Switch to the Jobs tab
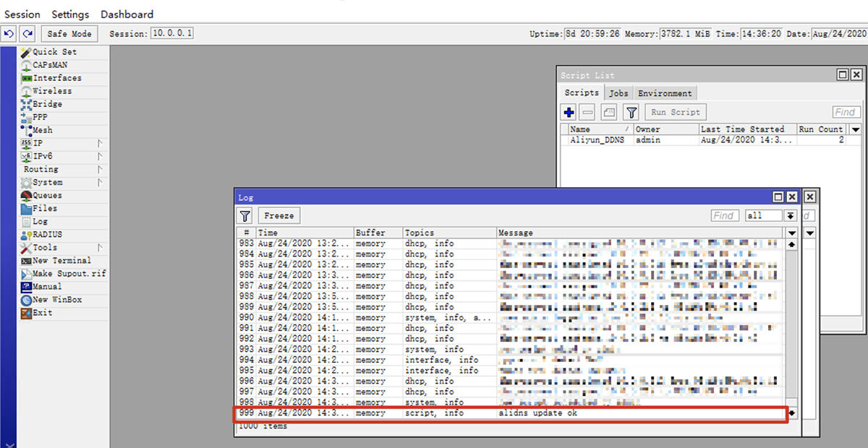Image resolution: width=868 pixels, height=448 pixels. pyautogui.click(x=618, y=93)
